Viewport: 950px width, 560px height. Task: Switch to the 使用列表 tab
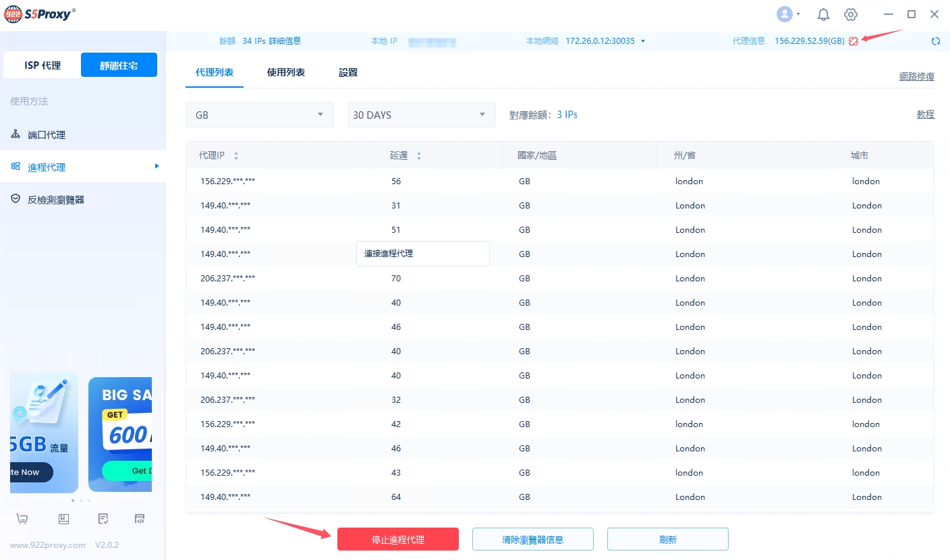click(x=286, y=72)
